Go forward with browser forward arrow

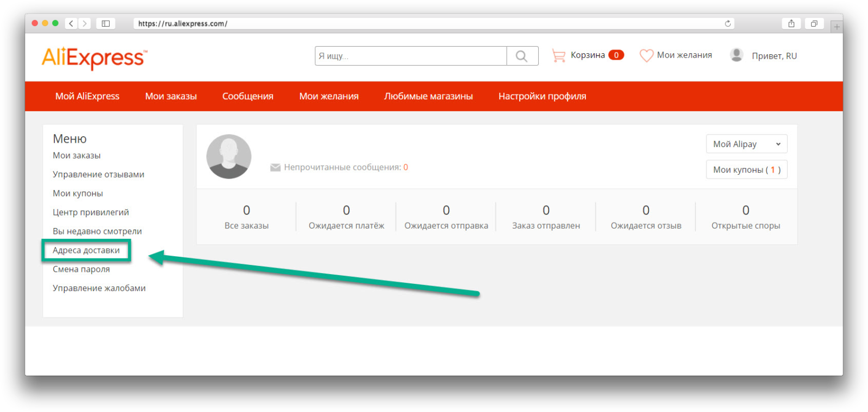84,23
